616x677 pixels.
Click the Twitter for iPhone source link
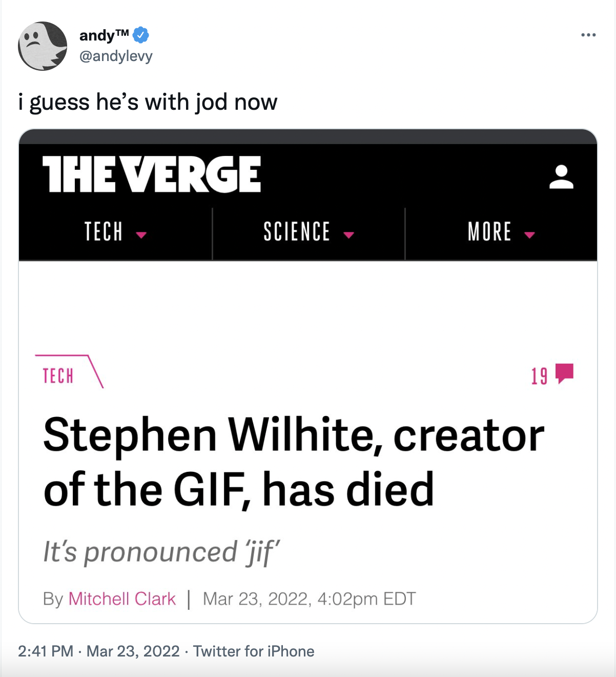[x=254, y=651]
